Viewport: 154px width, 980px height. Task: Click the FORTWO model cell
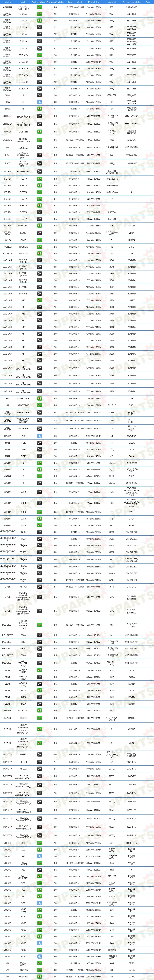tap(23, 710)
